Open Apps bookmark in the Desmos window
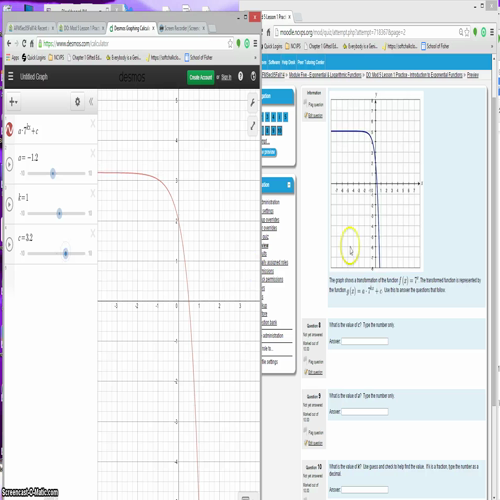This screenshot has width=500, height=500. 12,58
